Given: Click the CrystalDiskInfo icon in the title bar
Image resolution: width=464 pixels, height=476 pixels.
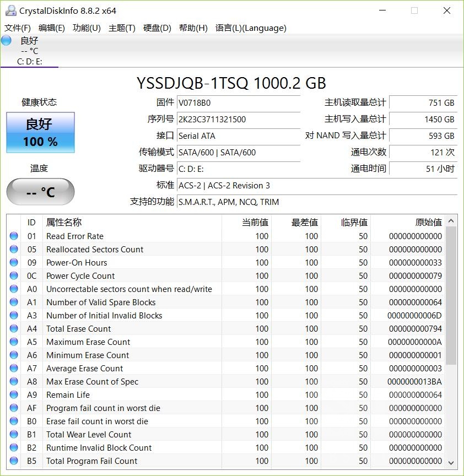Looking at the screenshot, I should [x=12, y=10].
